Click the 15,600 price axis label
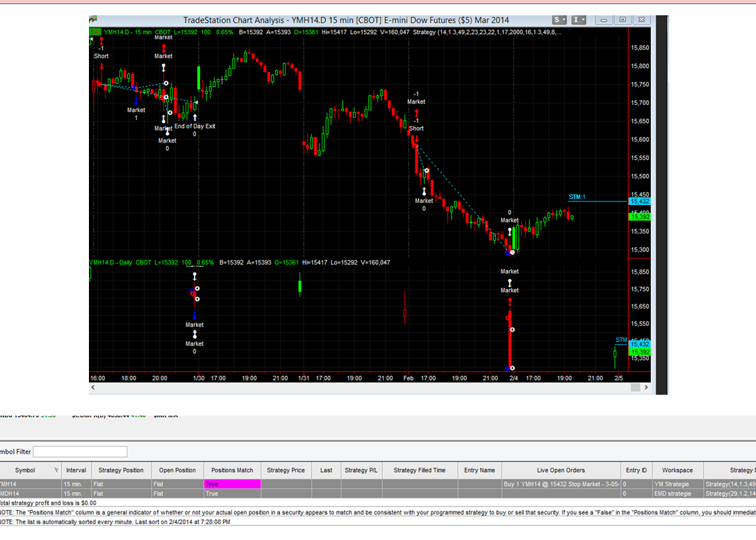 (640, 139)
